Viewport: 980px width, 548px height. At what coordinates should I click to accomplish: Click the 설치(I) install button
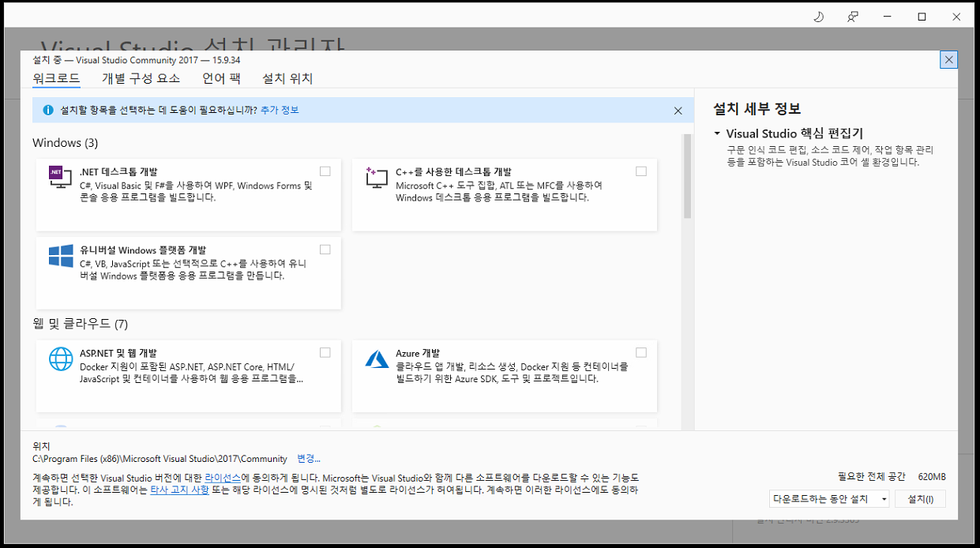(921, 499)
